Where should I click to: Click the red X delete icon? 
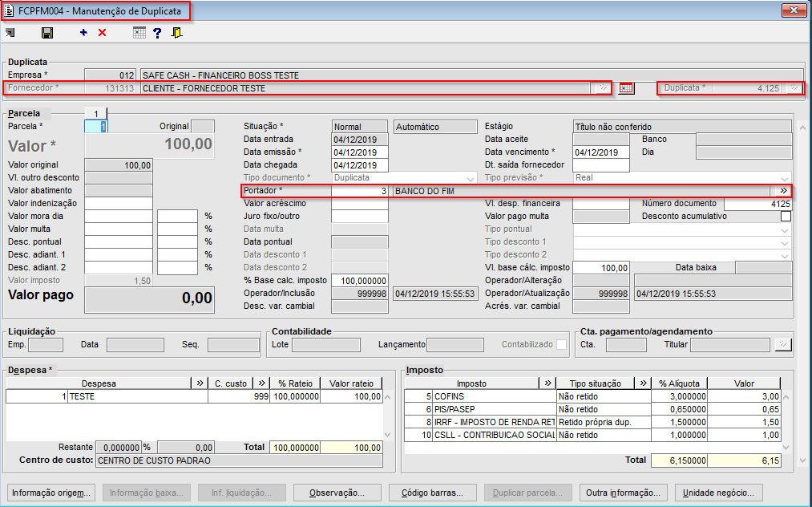pyautogui.click(x=102, y=33)
